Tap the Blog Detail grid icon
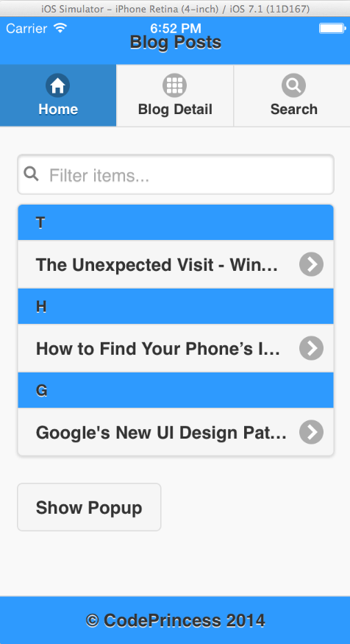The height and width of the screenshot is (644, 350). 175,85
